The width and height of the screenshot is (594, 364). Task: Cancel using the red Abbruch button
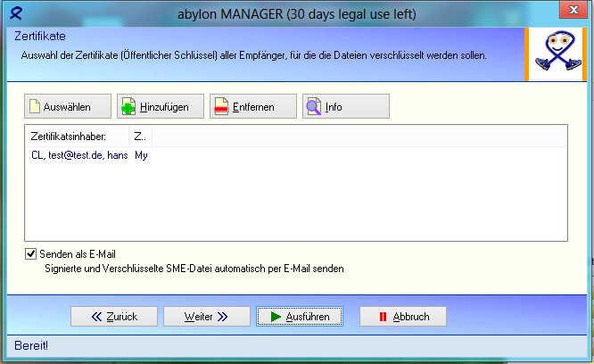[403, 317]
